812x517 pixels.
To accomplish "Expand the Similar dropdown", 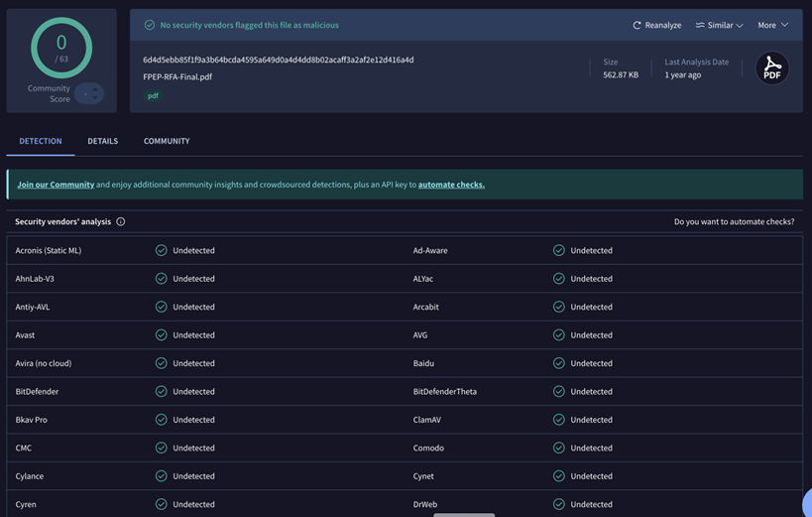I will click(719, 25).
